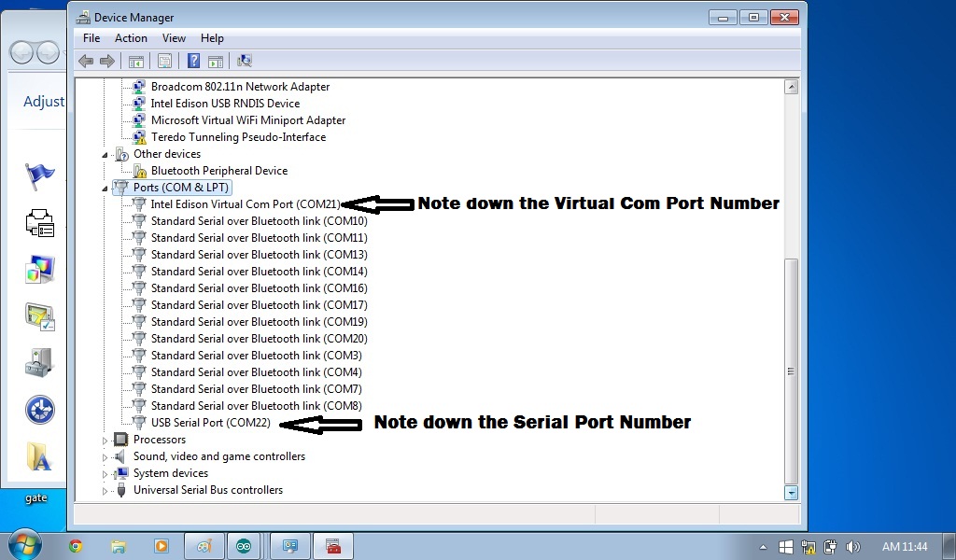This screenshot has width=956, height=560.
Task: Click the vertical scrollbar thumb
Action: pyautogui.click(x=791, y=371)
